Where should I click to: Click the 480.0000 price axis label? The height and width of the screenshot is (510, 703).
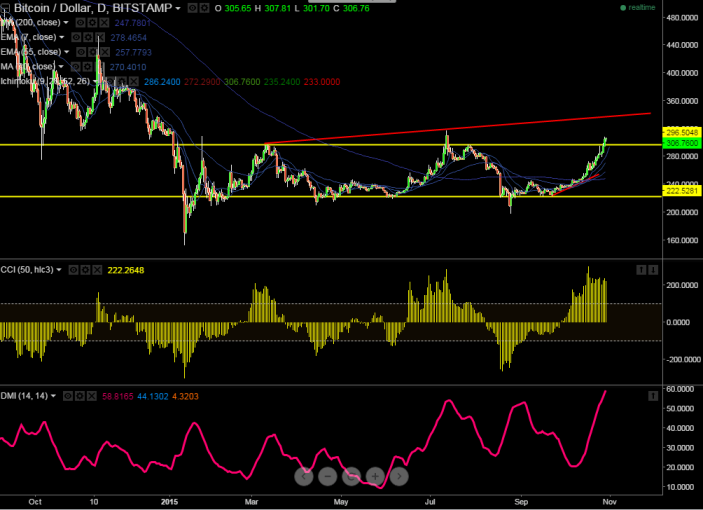click(x=683, y=17)
